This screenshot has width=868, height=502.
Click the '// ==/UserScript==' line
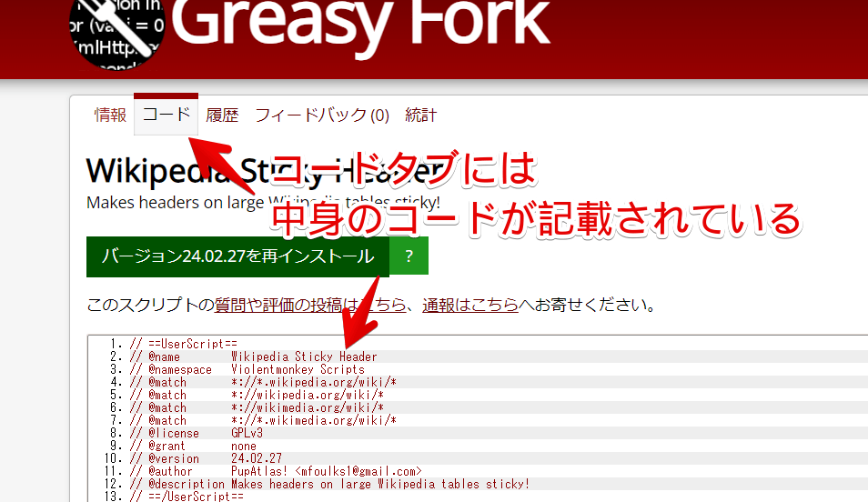click(x=187, y=496)
